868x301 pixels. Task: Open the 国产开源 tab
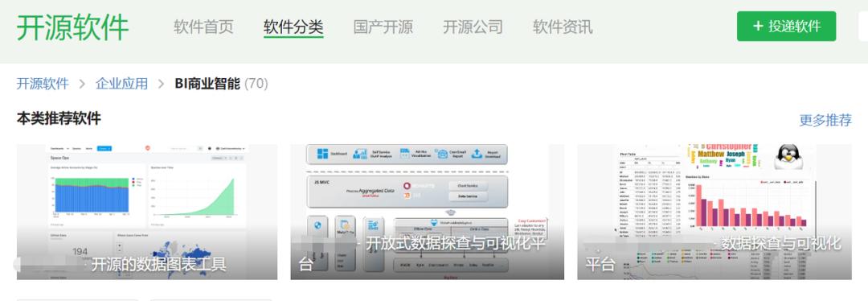point(383,27)
